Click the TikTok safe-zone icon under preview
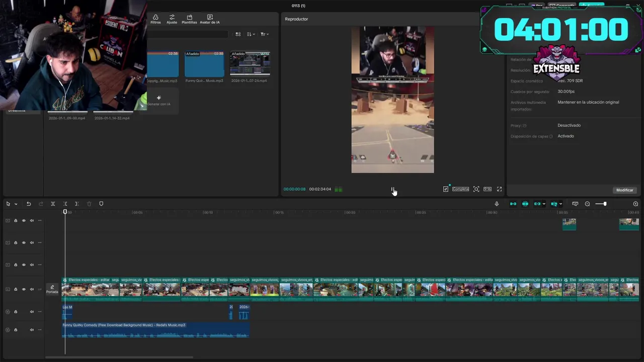Viewport: 644px width, 362px height. pos(446,189)
